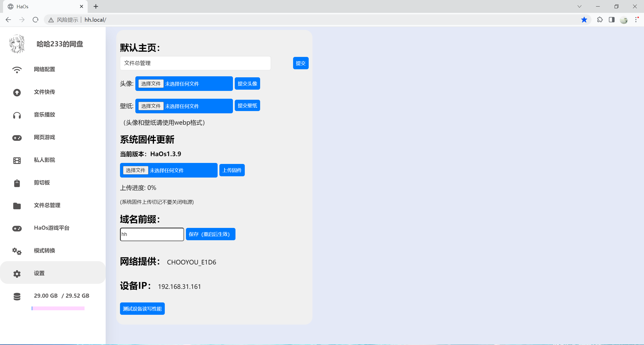Click the film strip icon for 私人影院
Viewport: 644px width, 345px height.
(17, 160)
